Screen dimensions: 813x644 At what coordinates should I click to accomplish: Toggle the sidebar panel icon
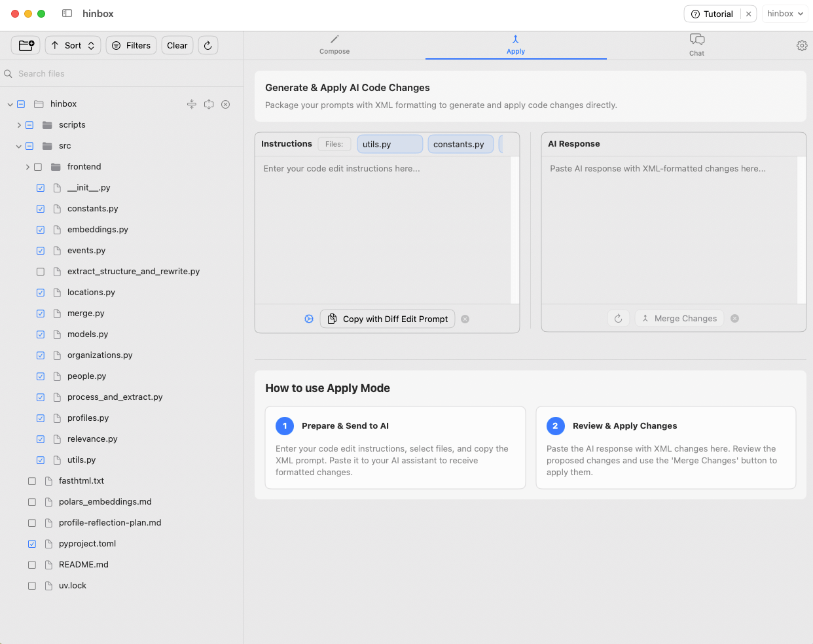[67, 13]
